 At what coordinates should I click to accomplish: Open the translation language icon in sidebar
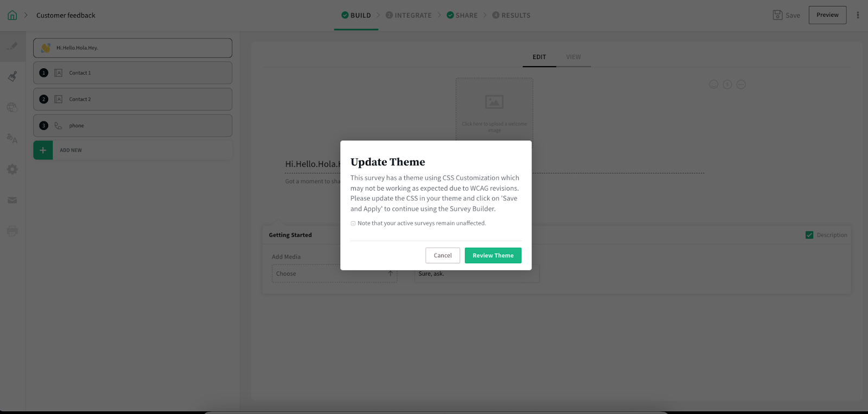[12, 139]
